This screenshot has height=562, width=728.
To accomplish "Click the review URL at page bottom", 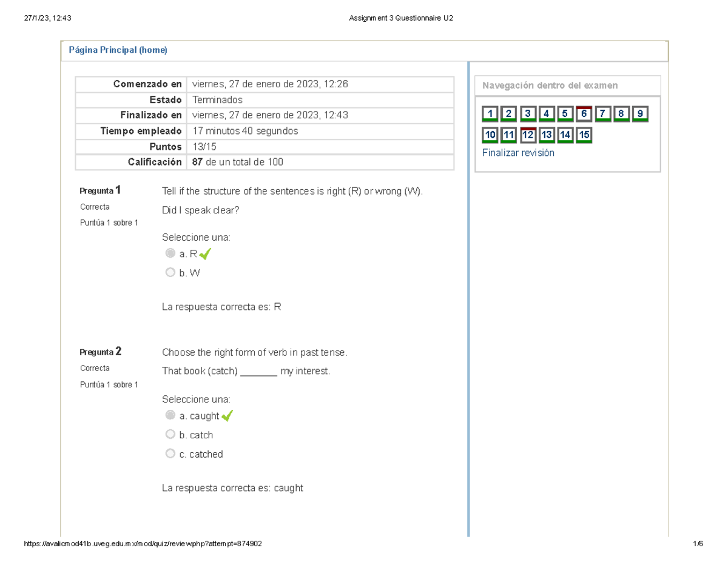I will [x=142, y=544].
